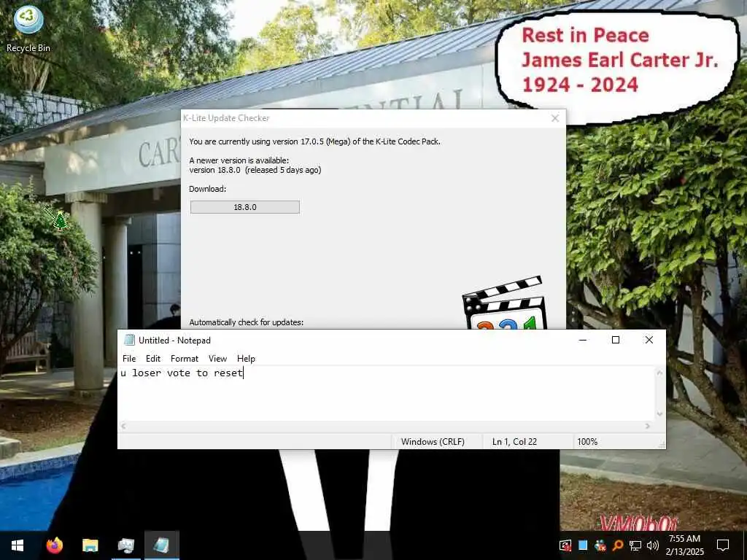Click the 'u loser vote to reset' text

click(x=182, y=373)
